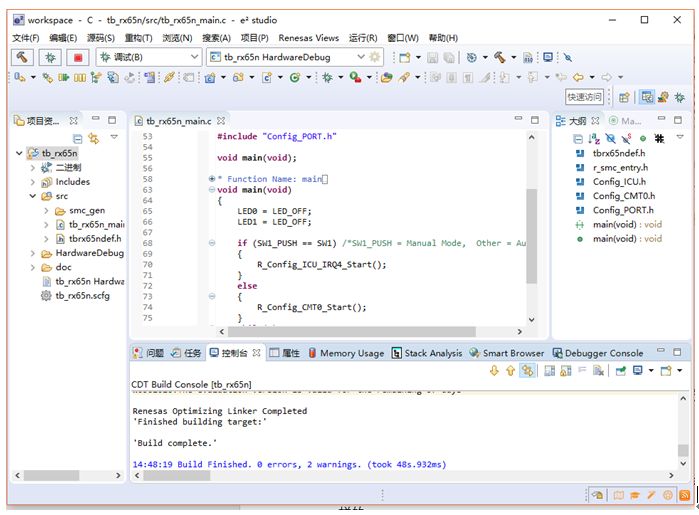Toggle sort alphabetically in outline panel
699x515 pixels.
(x=595, y=138)
